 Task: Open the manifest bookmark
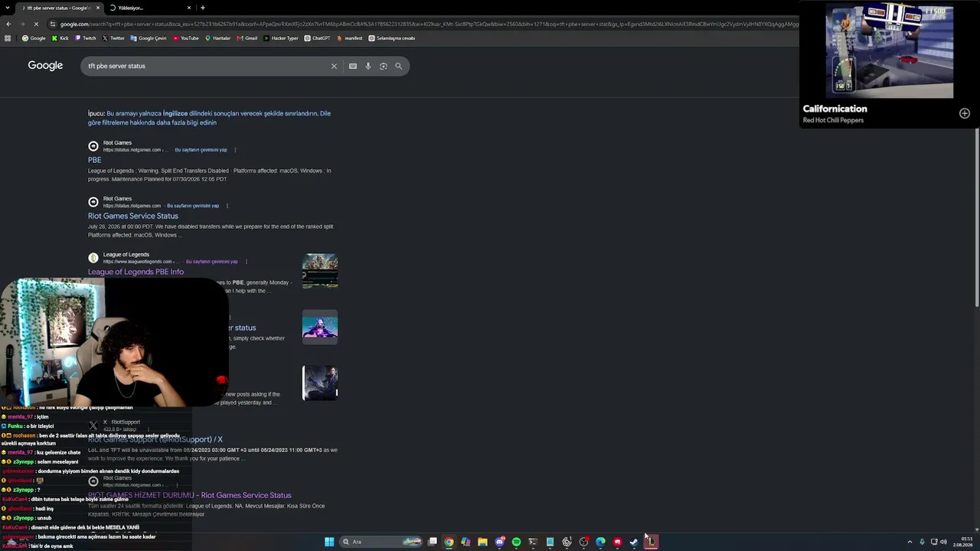349,38
